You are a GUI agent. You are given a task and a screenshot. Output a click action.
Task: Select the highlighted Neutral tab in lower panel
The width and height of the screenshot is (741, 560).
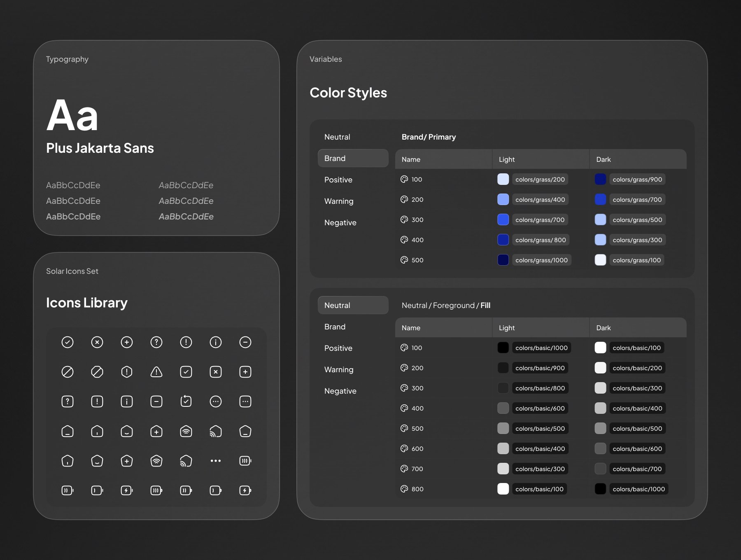353,305
